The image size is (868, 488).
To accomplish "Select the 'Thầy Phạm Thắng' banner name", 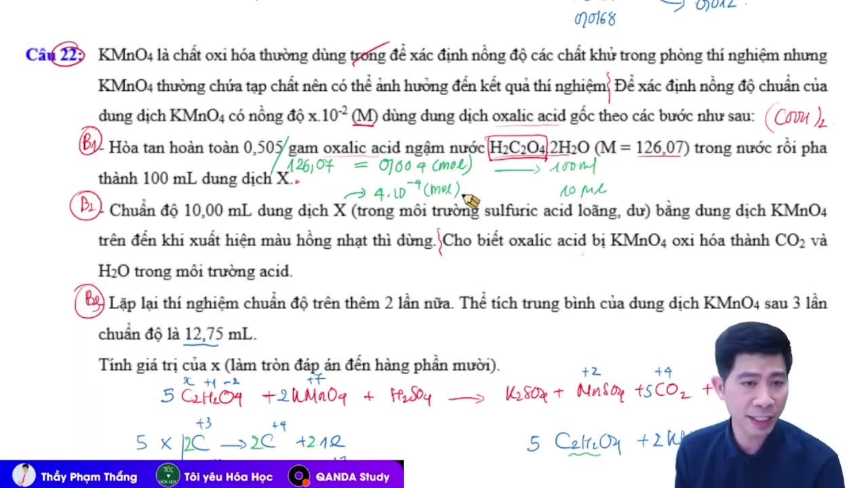I will coord(89,477).
